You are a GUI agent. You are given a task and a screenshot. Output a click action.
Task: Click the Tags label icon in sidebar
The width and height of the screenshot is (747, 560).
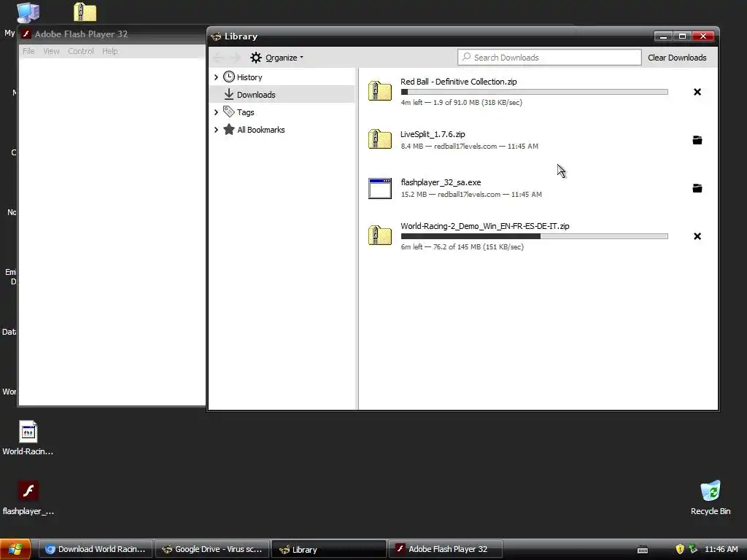click(228, 112)
